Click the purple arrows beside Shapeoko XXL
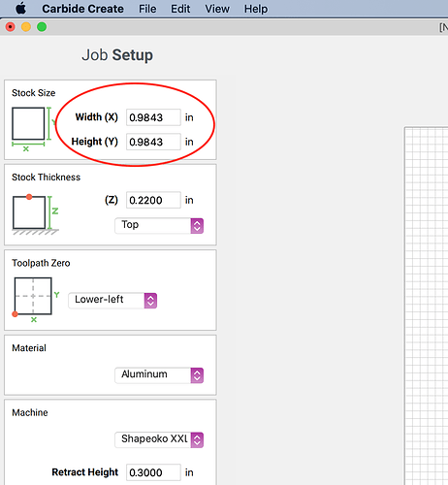448x485 pixels. tap(197, 440)
